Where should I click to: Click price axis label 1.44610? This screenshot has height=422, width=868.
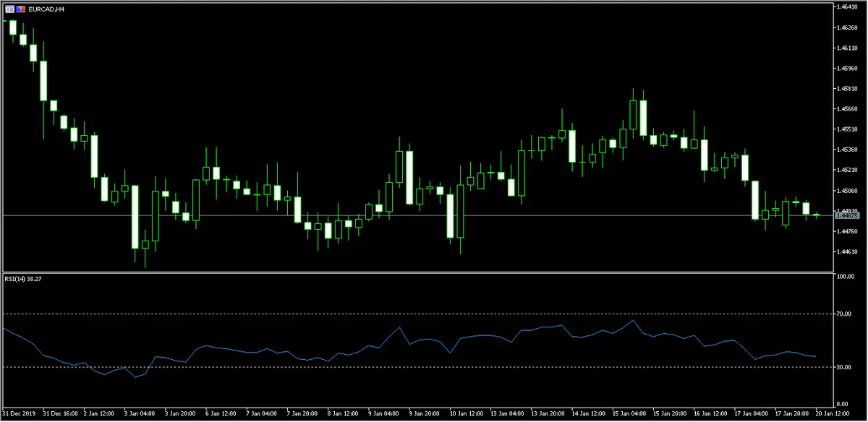pyautogui.click(x=847, y=251)
